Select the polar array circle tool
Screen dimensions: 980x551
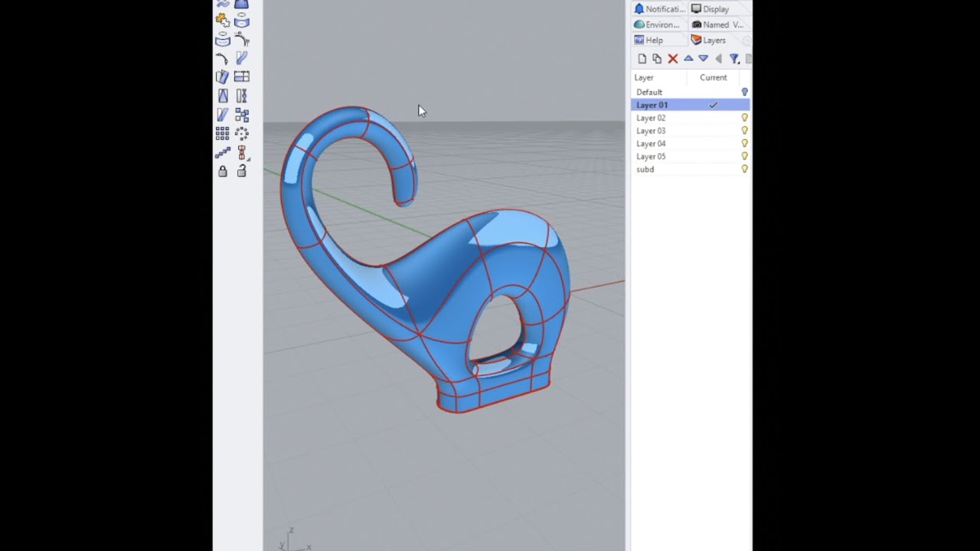coord(242,133)
